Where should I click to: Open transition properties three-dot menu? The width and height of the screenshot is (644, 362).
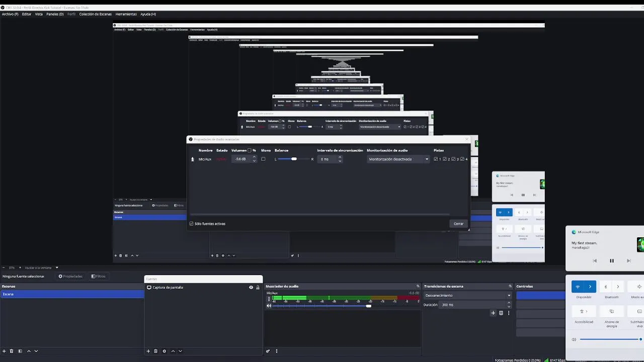click(x=509, y=313)
